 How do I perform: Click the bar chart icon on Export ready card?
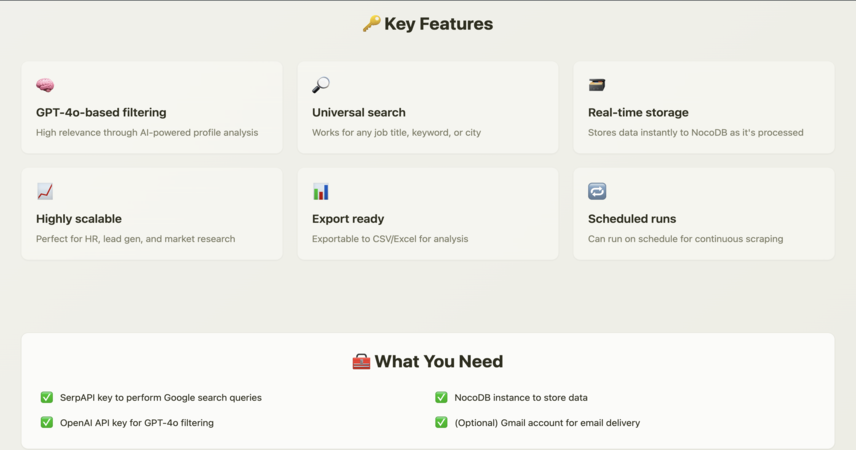(321, 192)
